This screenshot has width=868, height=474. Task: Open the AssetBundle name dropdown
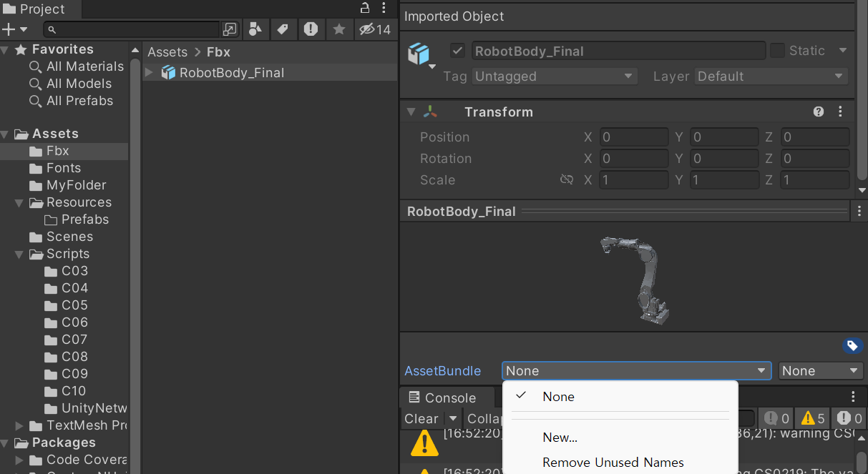[x=636, y=370]
